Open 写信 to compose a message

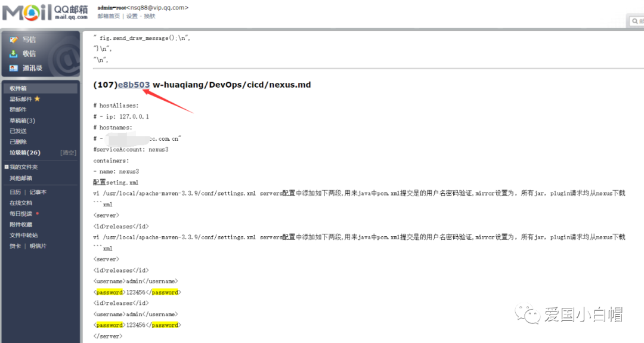click(x=29, y=39)
